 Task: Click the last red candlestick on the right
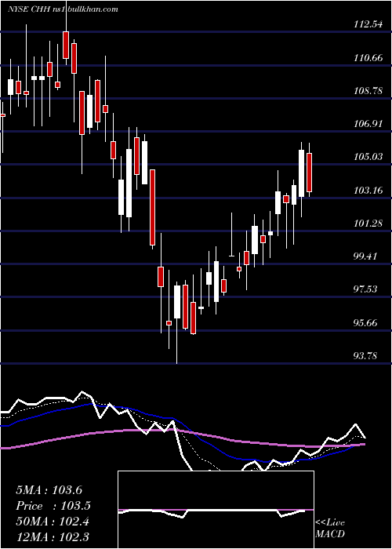tap(309, 173)
